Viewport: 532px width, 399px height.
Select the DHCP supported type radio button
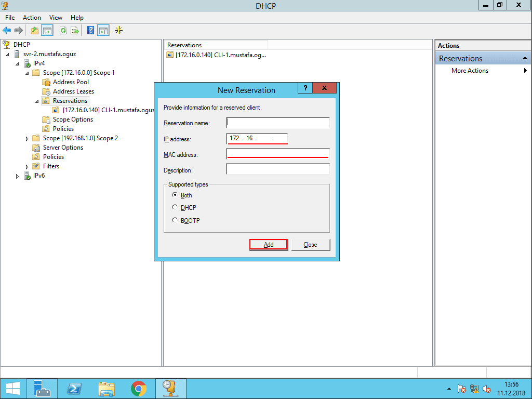tap(175, 207)
